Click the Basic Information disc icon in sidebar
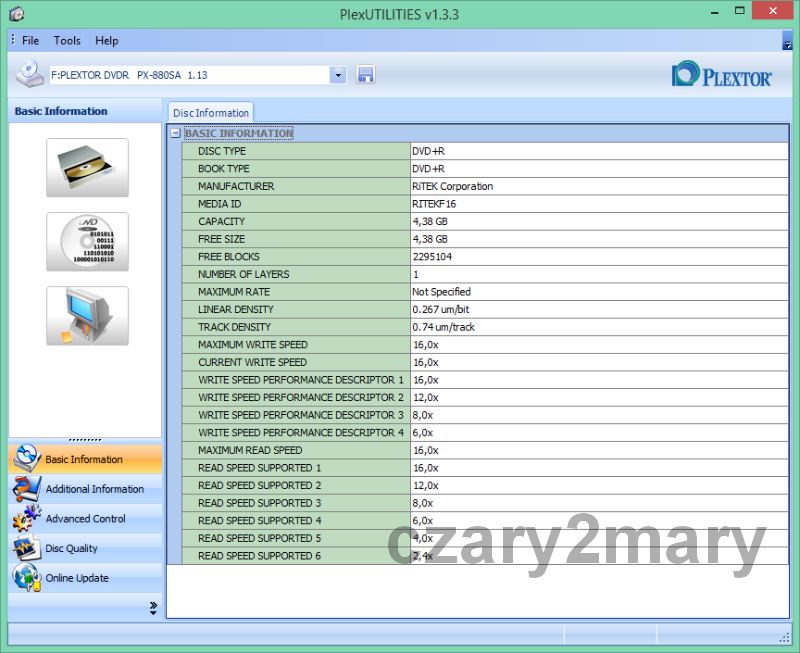Screen dimensions: 800x653 point(27,458)
